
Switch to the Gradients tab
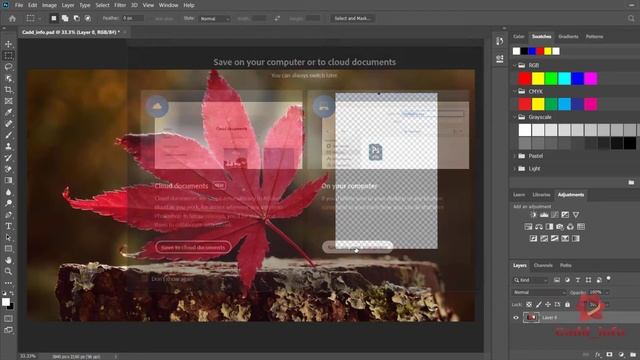568,37
